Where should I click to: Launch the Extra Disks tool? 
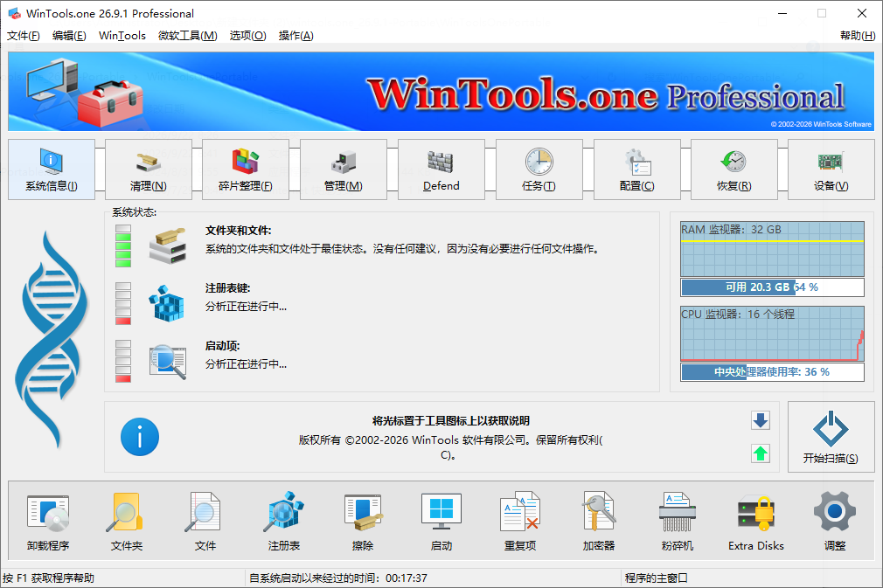point(755,521)
